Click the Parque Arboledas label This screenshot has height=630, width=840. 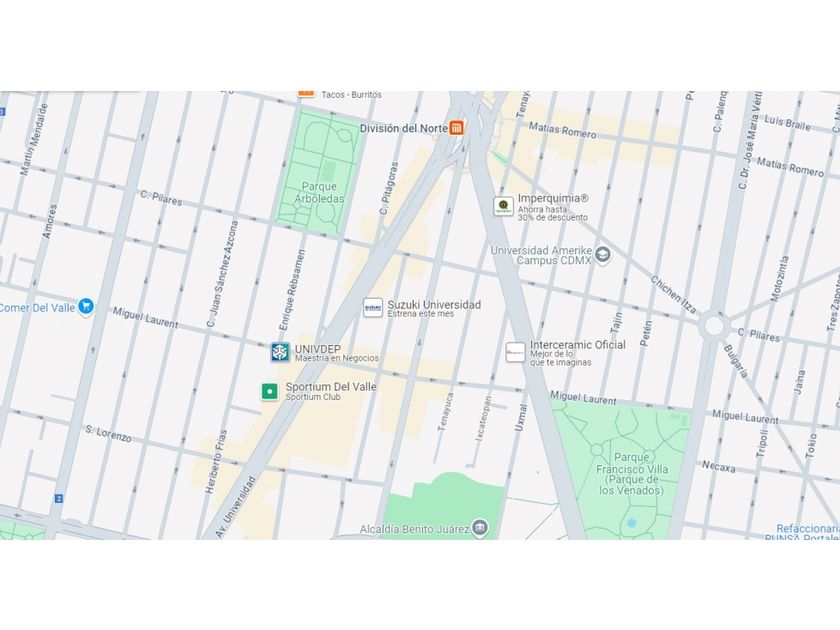pos(319,192)
